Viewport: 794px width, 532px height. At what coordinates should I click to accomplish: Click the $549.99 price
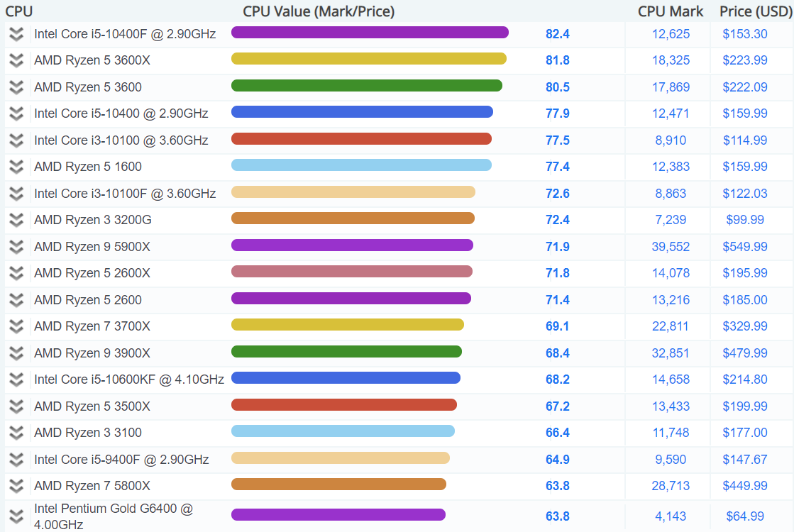coord(745,247)
